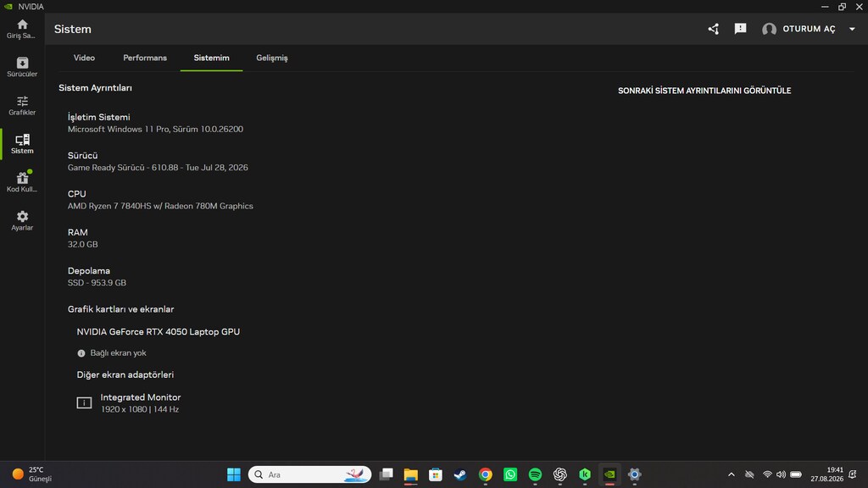
Task: Click the Microsoft Windows 11 Pro version text
Action: (x=156, y=129)
